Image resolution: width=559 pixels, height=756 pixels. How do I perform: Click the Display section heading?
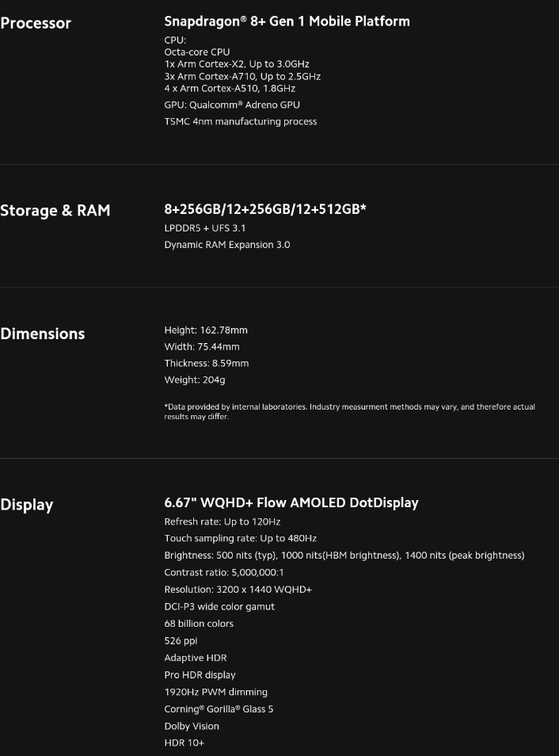click(x=27, y=505)
